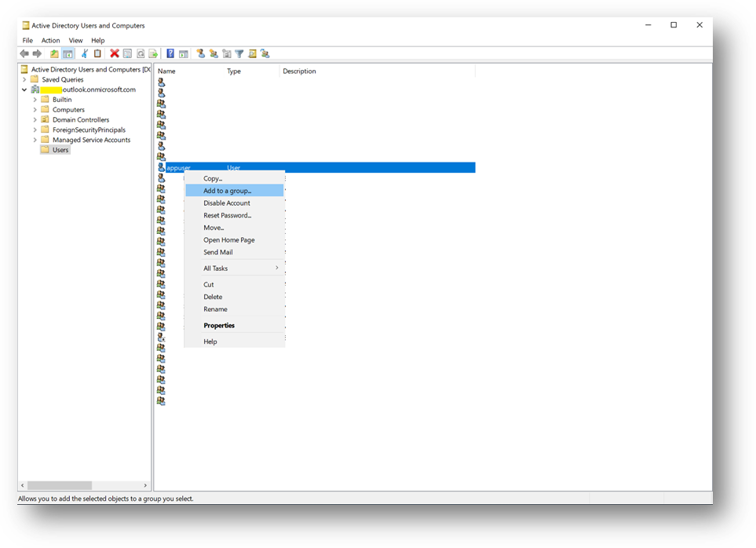Create a new user with toolbar icon

coord(200,53)
